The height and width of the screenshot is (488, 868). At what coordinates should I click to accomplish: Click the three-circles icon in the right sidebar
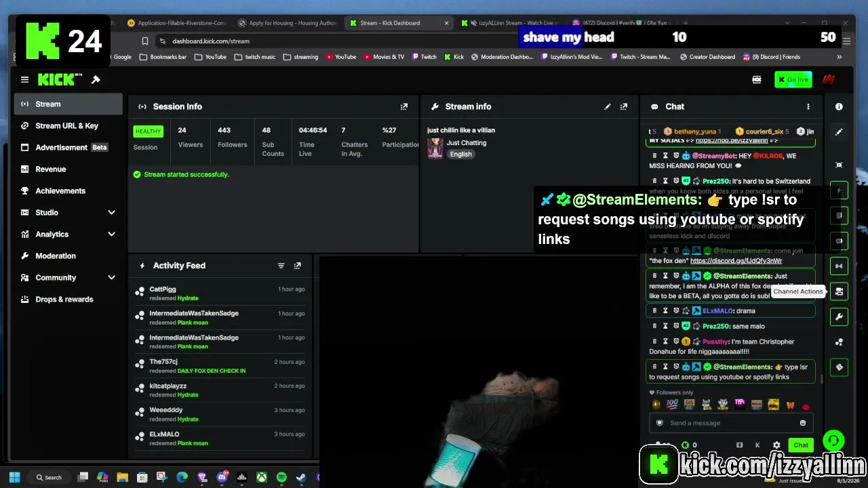tap(839, 342)
